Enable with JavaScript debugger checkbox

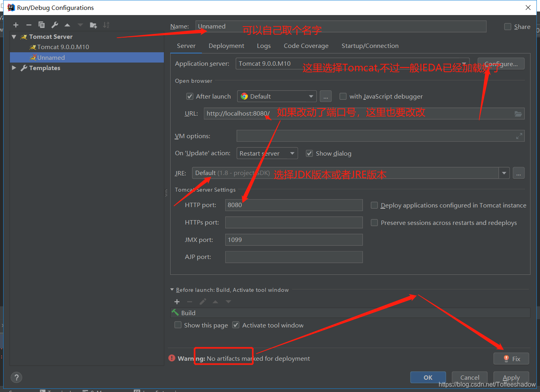343,96
